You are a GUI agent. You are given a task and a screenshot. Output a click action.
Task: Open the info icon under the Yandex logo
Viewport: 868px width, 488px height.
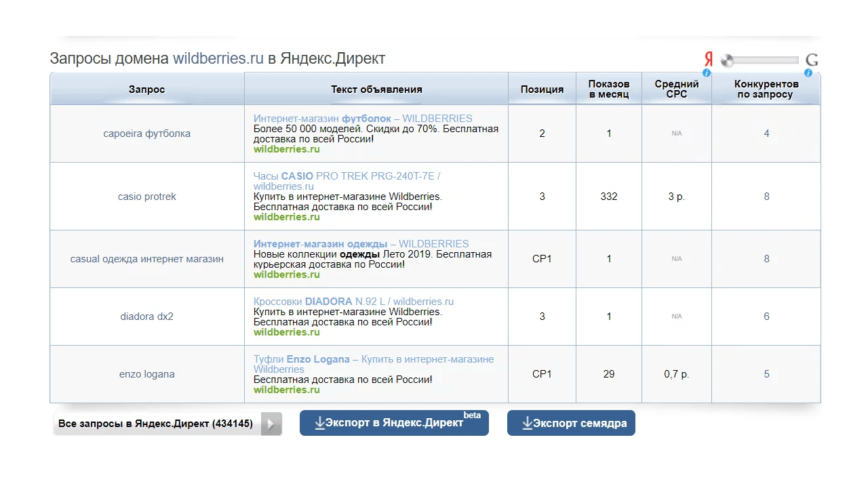coord(707,73)
